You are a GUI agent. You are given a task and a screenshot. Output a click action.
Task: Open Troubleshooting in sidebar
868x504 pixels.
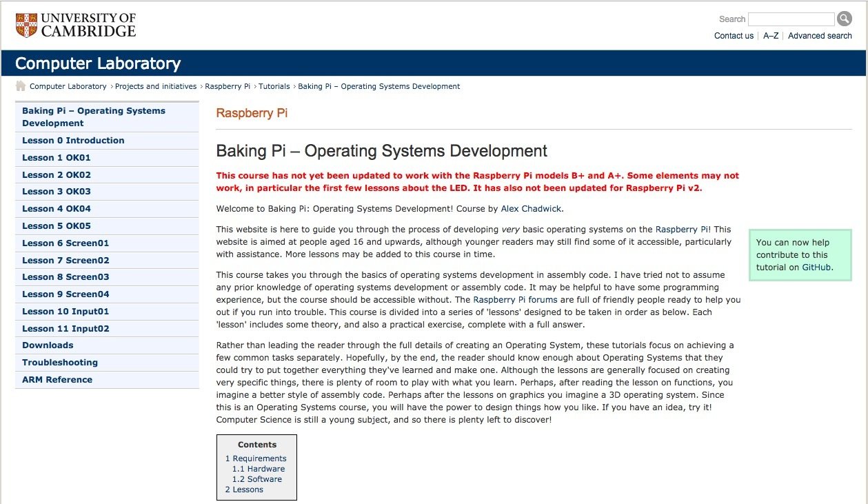107,363
